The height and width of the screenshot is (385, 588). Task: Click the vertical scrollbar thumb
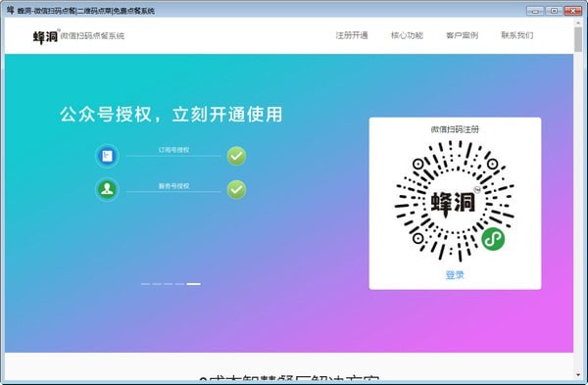(x=578, y=39)
